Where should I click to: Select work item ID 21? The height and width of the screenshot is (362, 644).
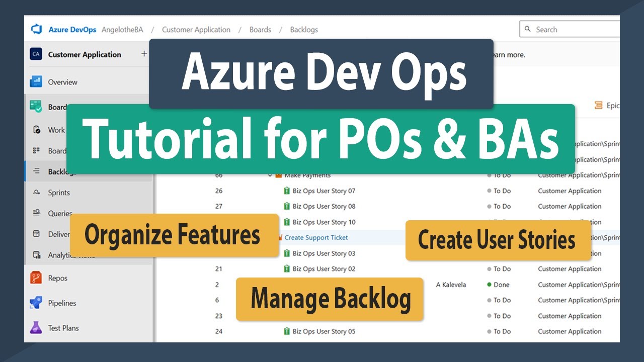click(x=219, y=269)
